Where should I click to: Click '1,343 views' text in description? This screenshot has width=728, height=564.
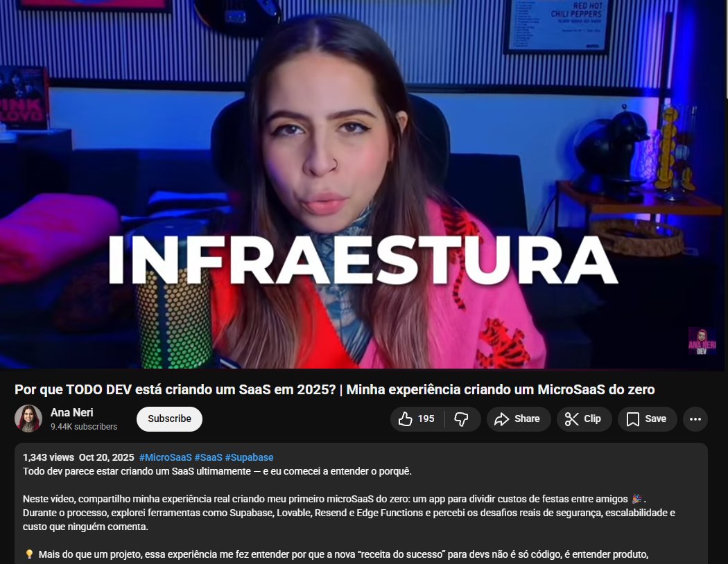[x=49, y=457]
